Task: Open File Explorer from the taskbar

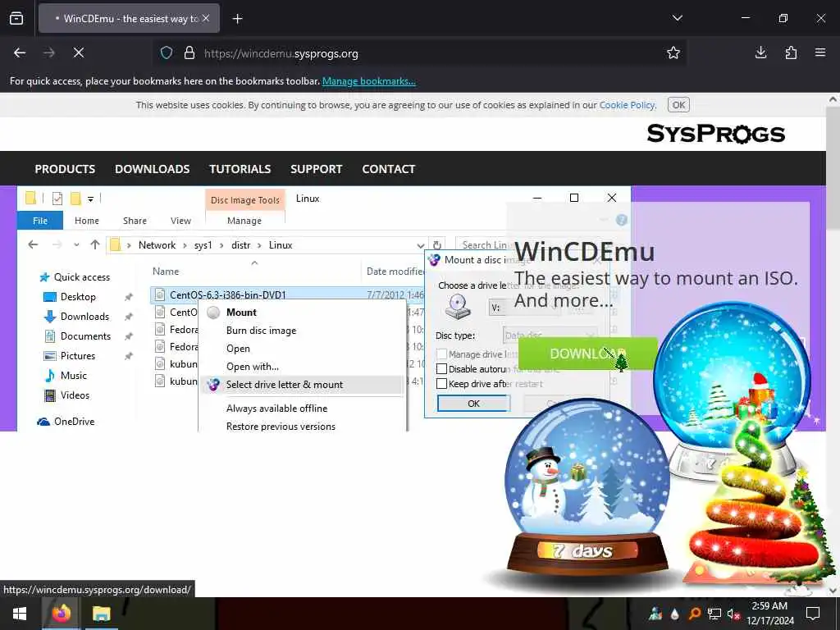Action: pos(101,614)
